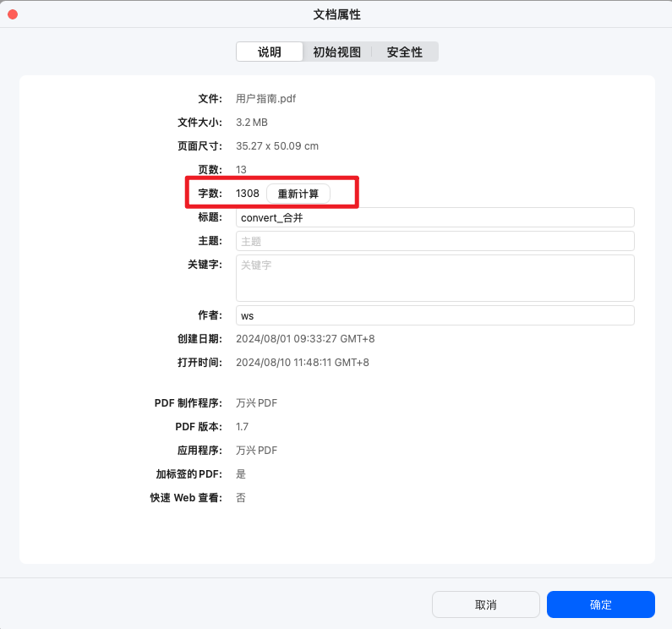This screenshot has height=629, width=672.
Task: Confirm with the 确定 button
Action: (x=600, y=604)
